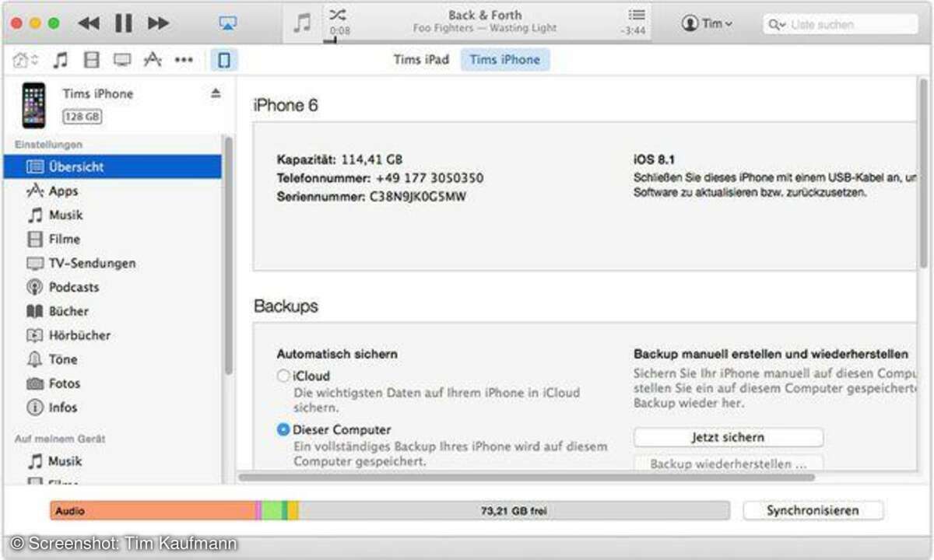Click the 128 GB capacity badge
This screenshot has height=560, width=934.
(83, 117)
